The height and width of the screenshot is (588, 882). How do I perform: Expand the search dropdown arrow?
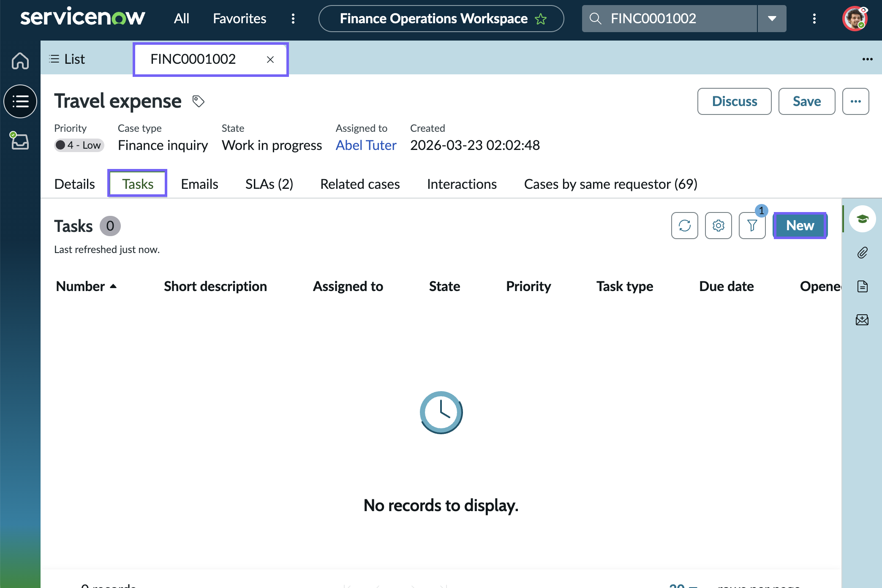click(x=772, y=19)
